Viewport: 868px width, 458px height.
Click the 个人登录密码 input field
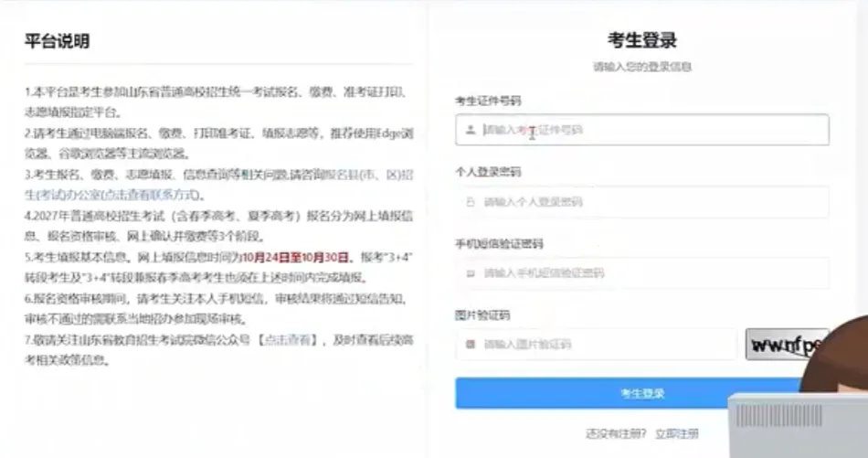(x=642, y=202)
